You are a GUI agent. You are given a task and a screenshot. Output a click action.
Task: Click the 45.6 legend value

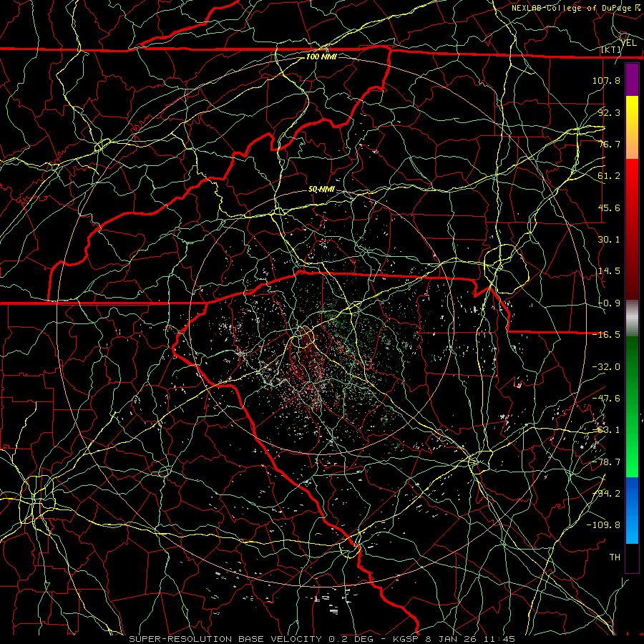pyautogui.click(x=609, y=208)
